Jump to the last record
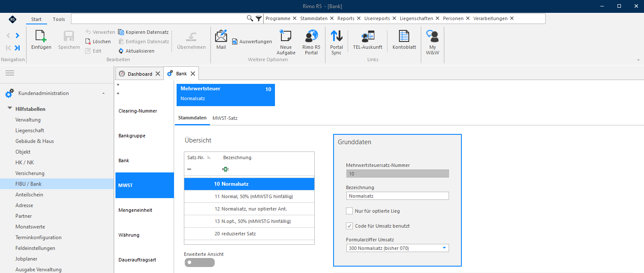 point(18,48)
